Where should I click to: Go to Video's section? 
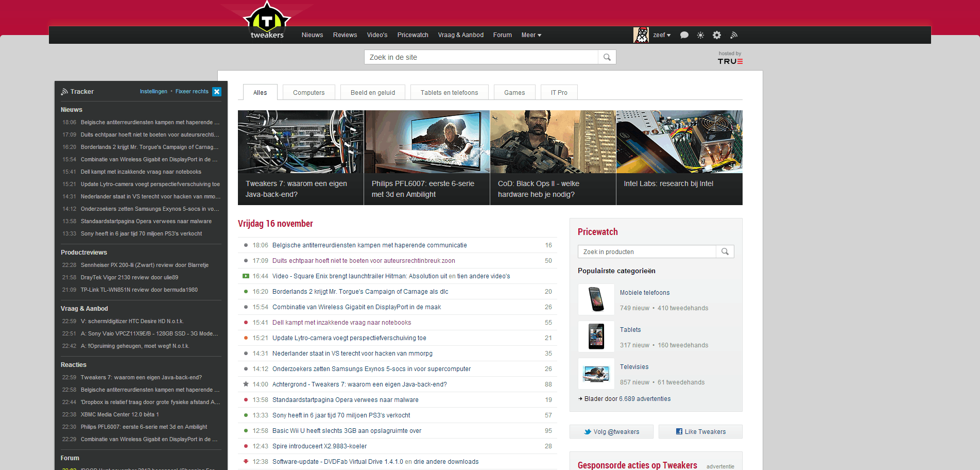click(377, 35)
